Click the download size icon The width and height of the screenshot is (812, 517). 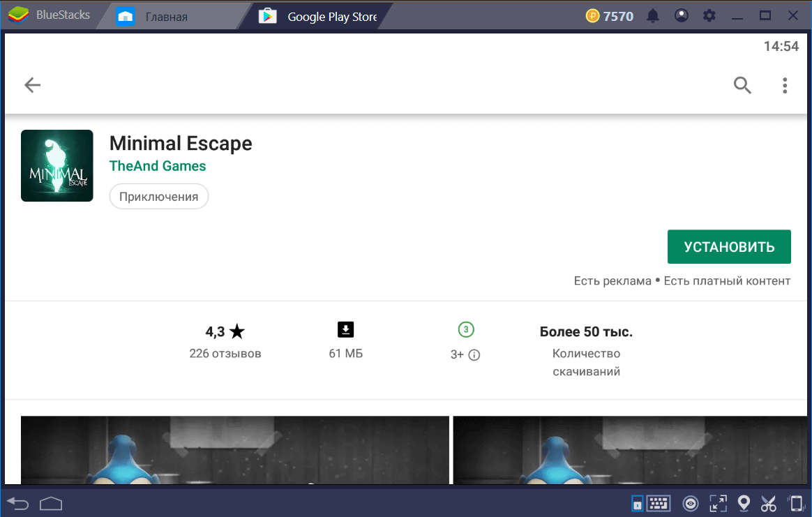click(x=345, y=329)
